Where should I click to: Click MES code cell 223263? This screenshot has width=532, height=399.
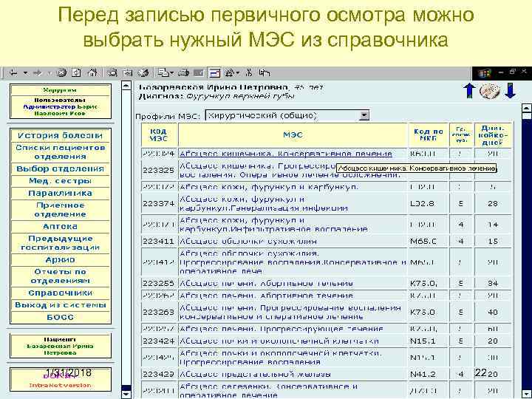158,312
